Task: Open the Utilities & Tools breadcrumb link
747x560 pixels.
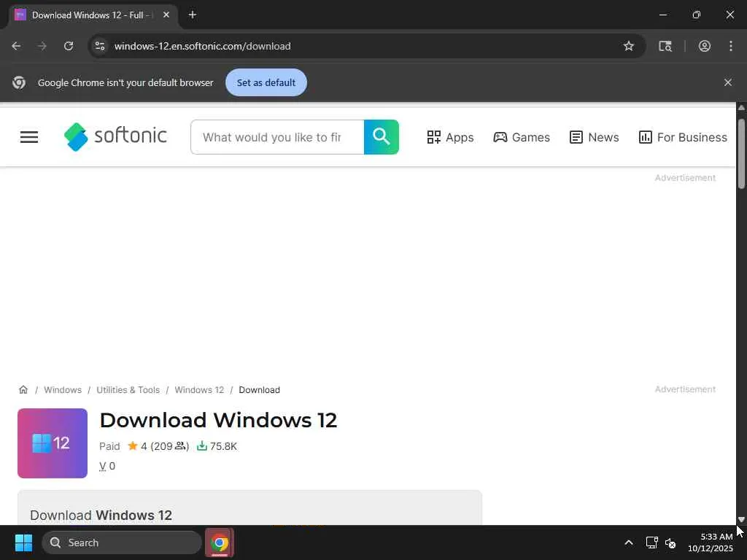Action: pos(128,390)
